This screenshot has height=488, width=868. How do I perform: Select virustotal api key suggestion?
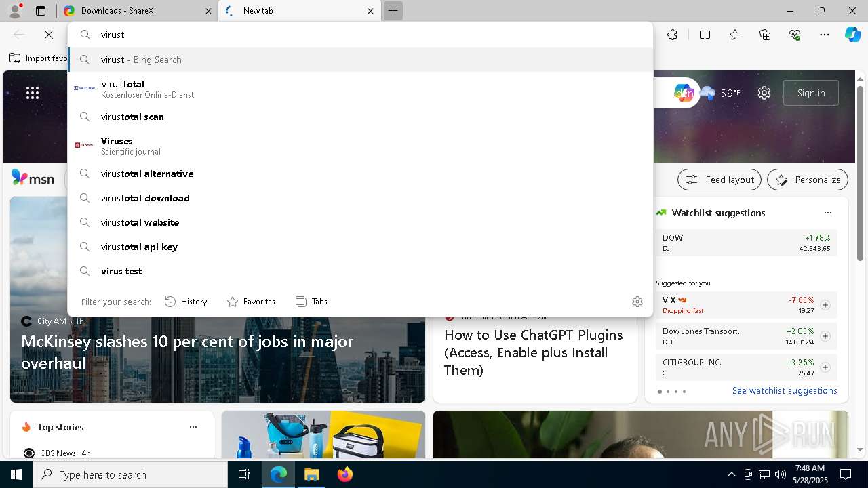pos(360,247)
